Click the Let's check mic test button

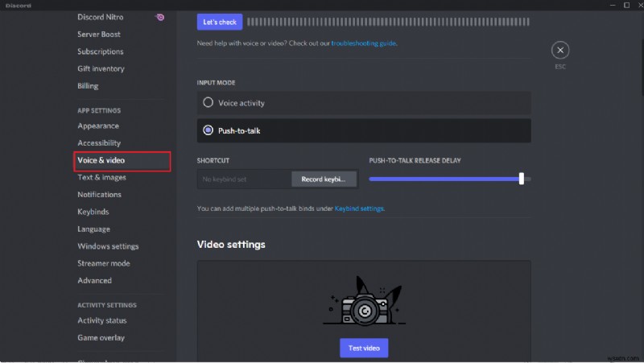pyautogui.click(x=220, y=23)
